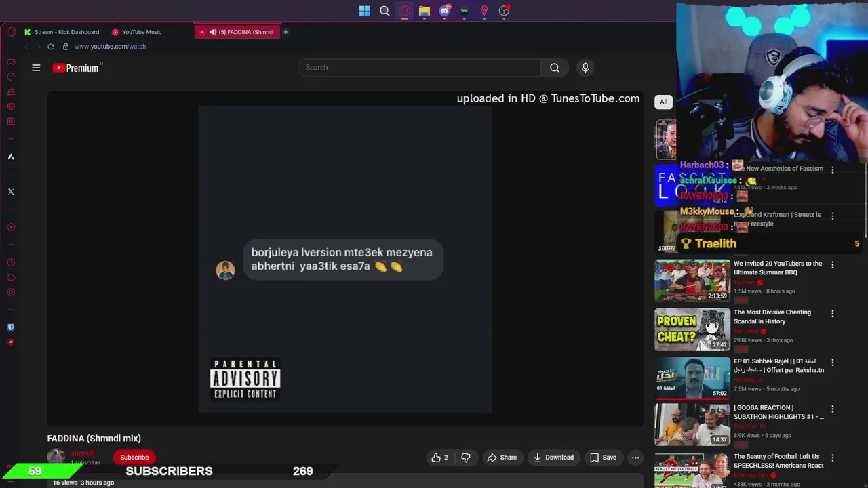Image resolution: width=868 pixels, height=488 pixels.
Task: Open Windows taskbar search
Action: click(384, 11)
